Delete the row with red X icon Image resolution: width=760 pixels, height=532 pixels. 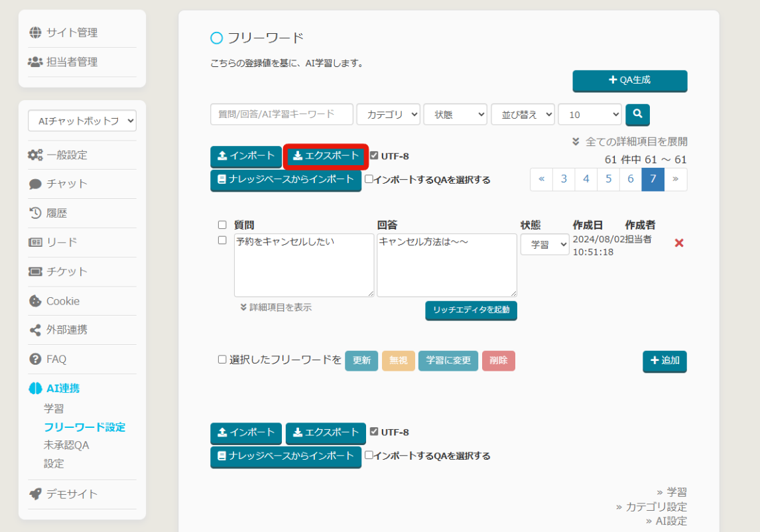coord(679,243)
